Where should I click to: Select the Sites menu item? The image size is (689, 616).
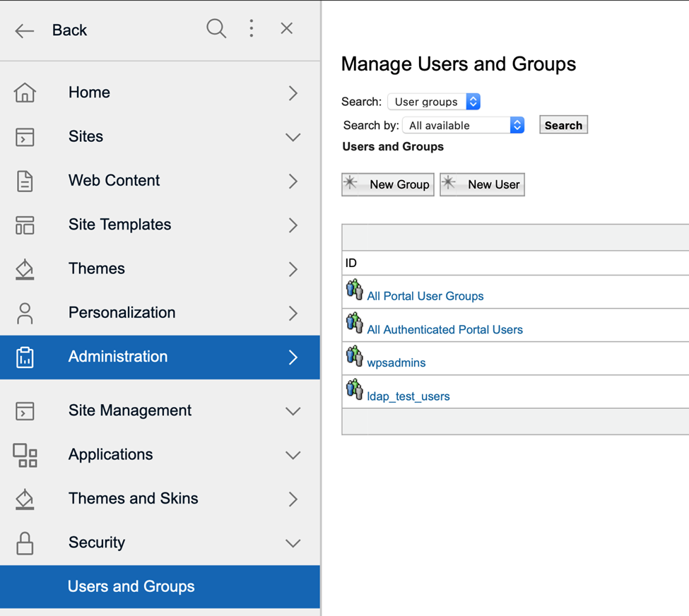pos(160,136)
